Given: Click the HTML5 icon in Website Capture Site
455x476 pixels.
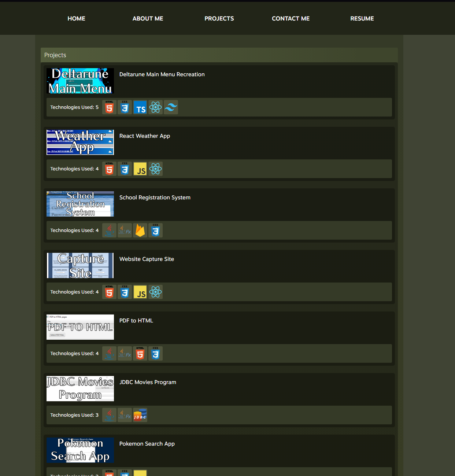Looking at the screenshot, I should tap(109, 292).
